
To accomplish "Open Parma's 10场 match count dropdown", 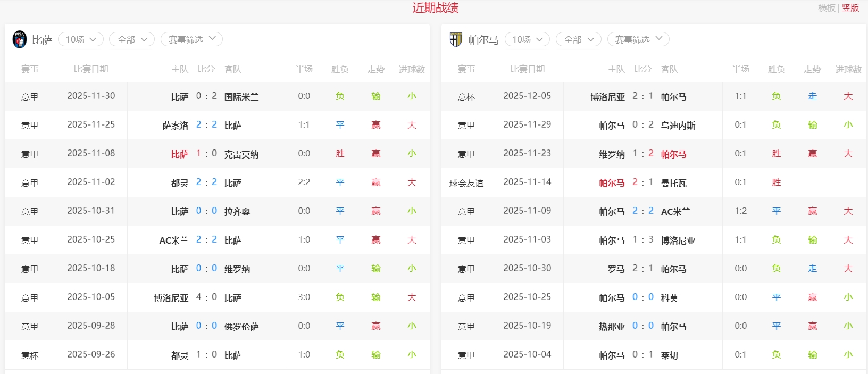I will click(527, 39).
